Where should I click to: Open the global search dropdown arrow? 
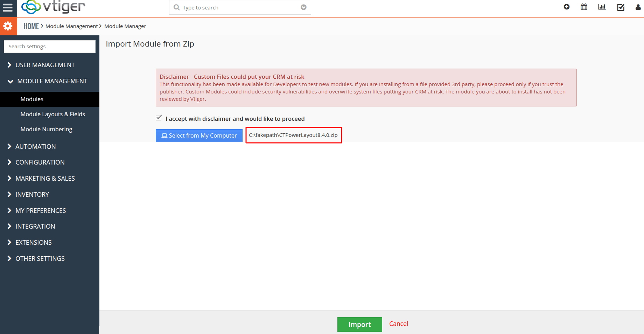(x=304, y=7)
